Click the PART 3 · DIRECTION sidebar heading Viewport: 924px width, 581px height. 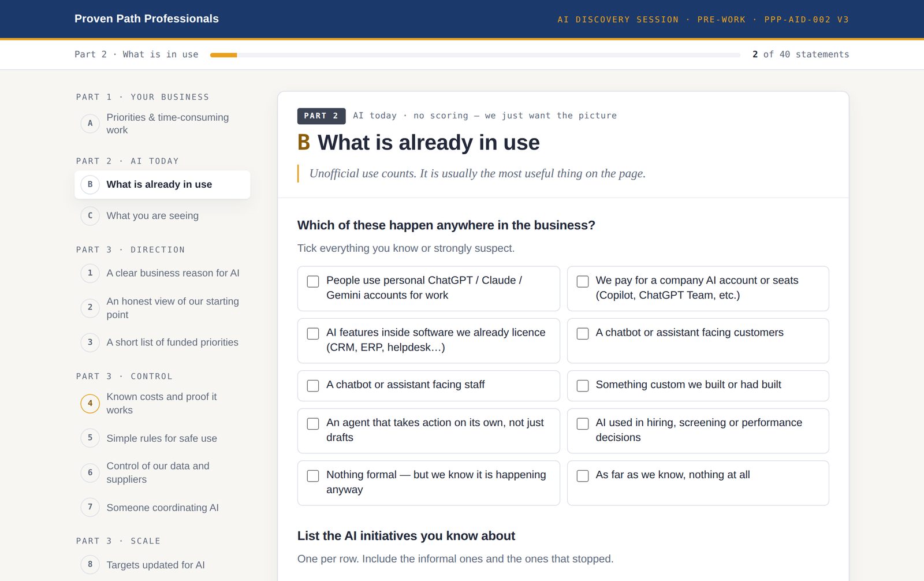131,249
